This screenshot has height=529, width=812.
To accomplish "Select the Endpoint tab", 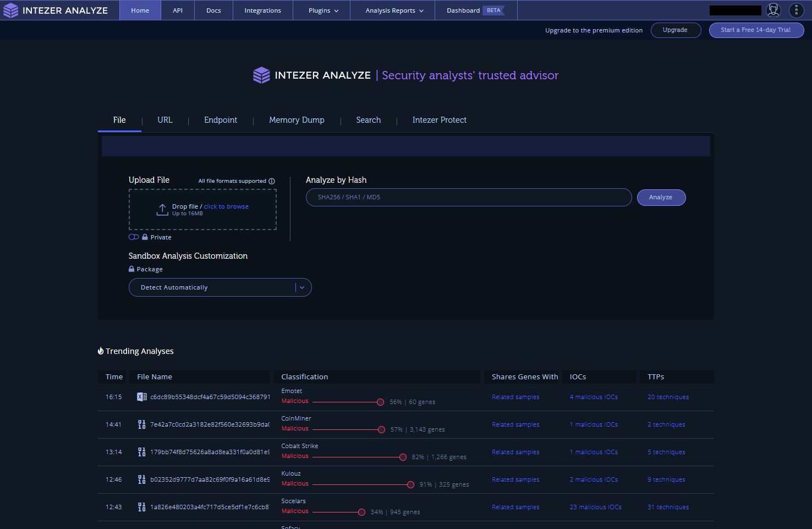I will pos(220,120).
